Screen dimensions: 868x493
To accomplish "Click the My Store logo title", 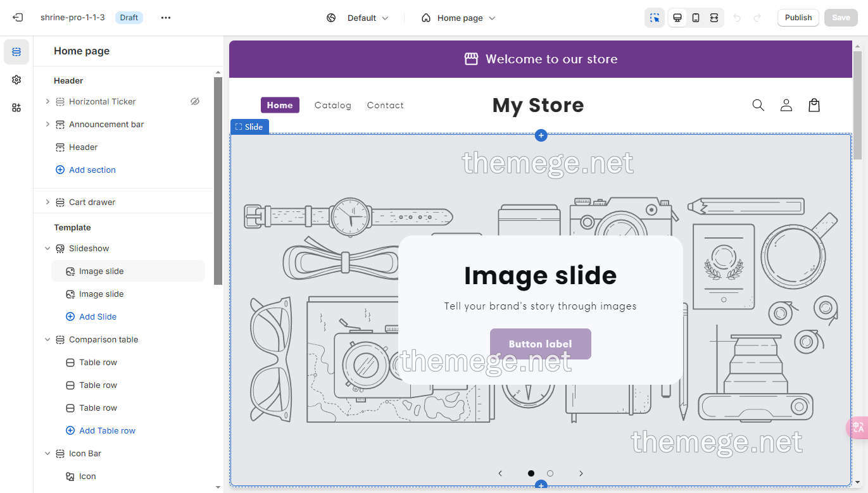I will pyautogui.click(x=538, y=105).
